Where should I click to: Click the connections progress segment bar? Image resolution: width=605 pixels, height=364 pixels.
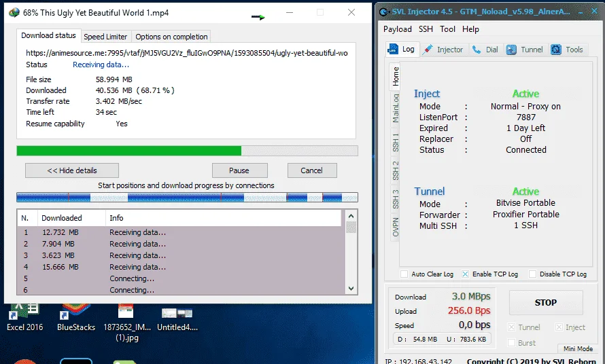[x=187, y=198]
